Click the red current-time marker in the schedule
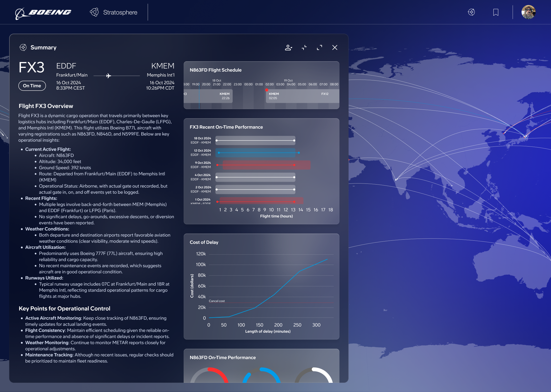This screenshot has height=392, width=551. [267, 90]
